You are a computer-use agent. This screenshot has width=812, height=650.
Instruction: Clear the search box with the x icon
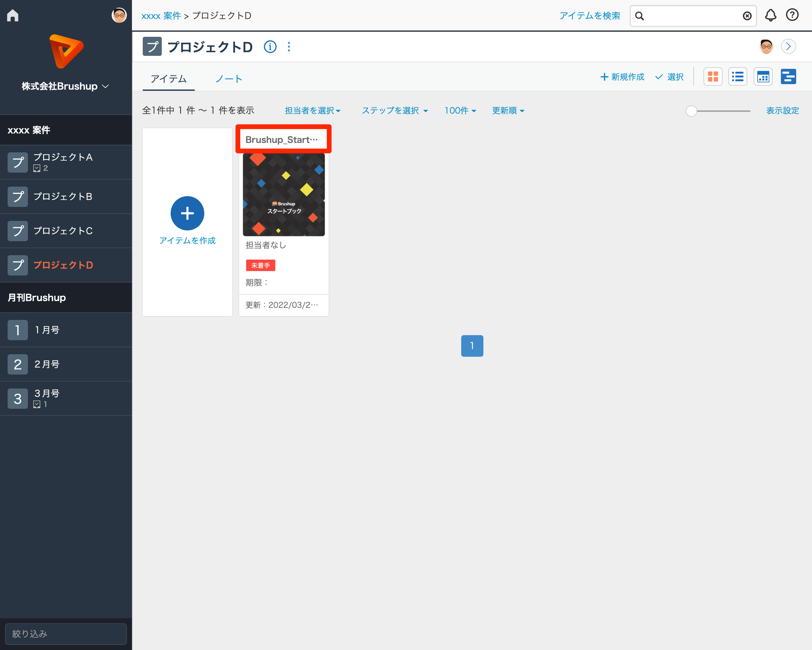click(x=747, y=16)
